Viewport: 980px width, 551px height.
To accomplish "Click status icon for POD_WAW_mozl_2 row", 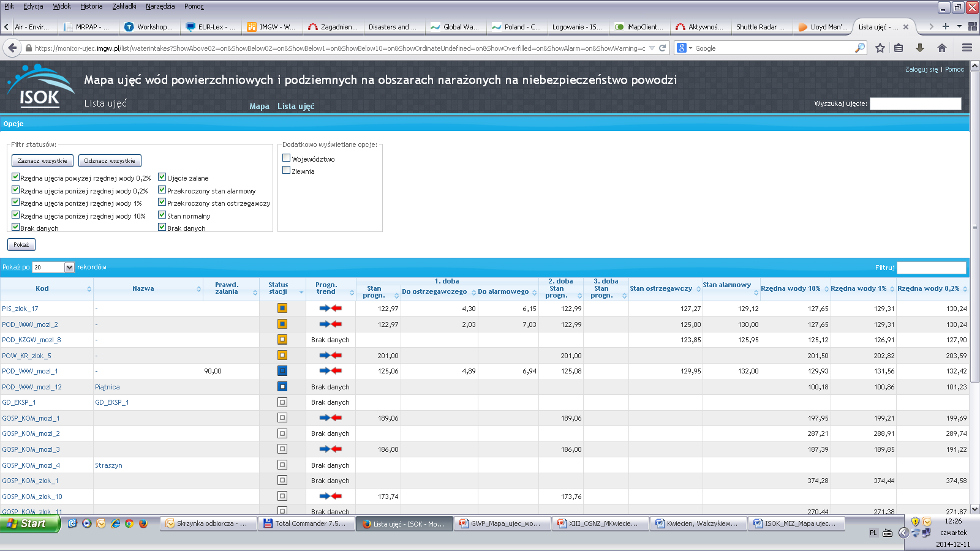I will (282, 324).
